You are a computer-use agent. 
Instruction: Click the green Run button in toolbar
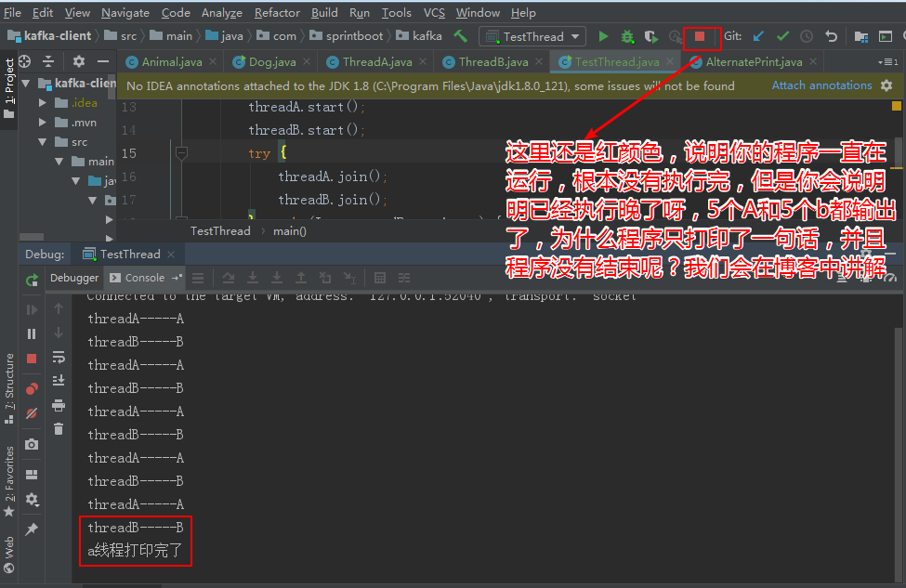tap(603, 36)
